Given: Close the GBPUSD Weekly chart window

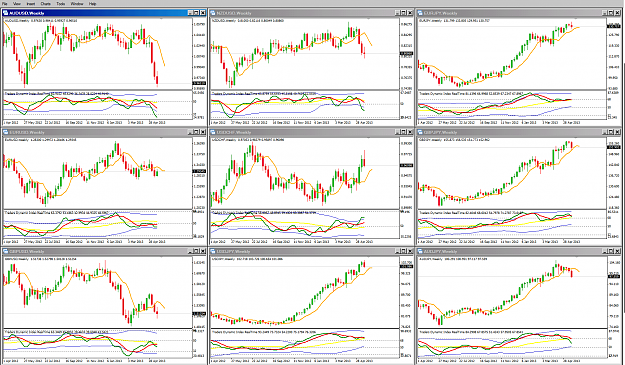Looking at the screenshot, I should point(203,251).
